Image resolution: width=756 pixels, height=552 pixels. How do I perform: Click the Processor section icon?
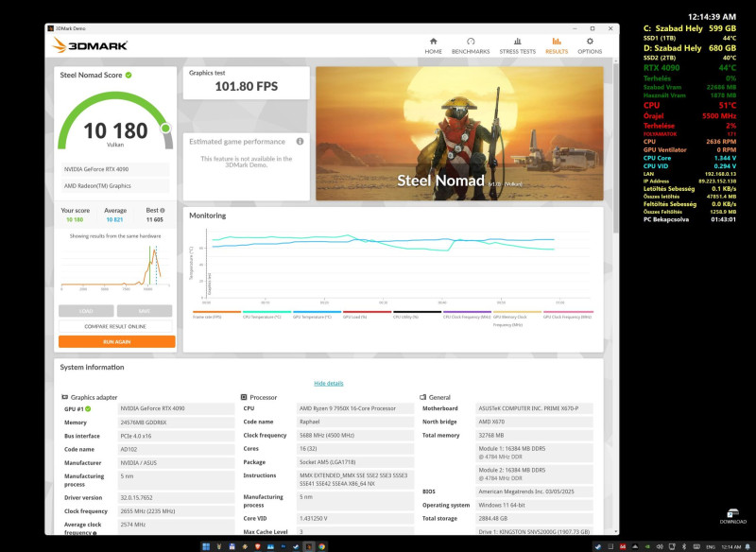244,397
